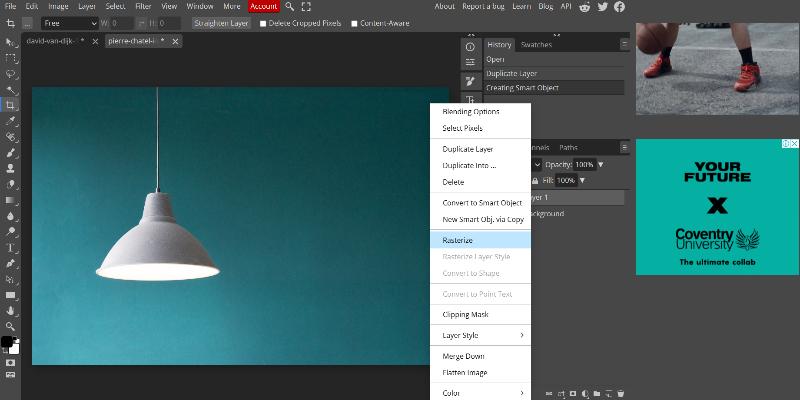The width and height of the screenshot is (800, 400).
Task: Create new folder in layers panel
Action: pos(596,394)
